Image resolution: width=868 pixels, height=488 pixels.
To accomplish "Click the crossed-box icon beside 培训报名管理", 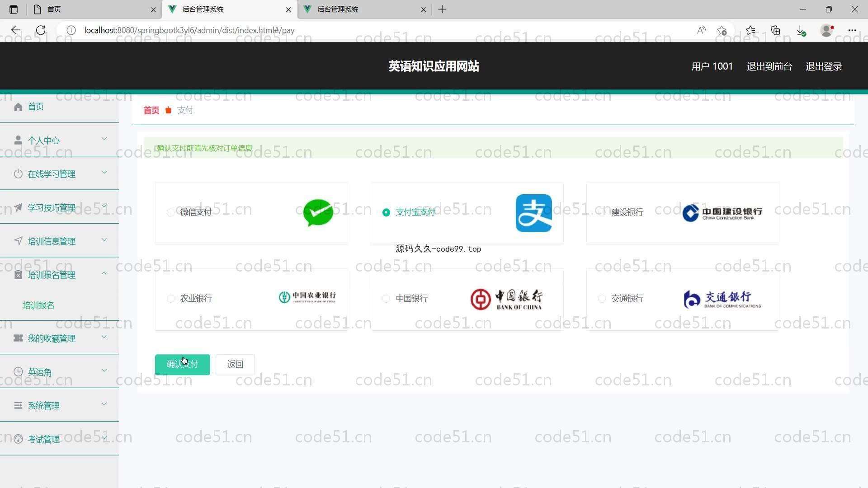I will pos(18,275).
